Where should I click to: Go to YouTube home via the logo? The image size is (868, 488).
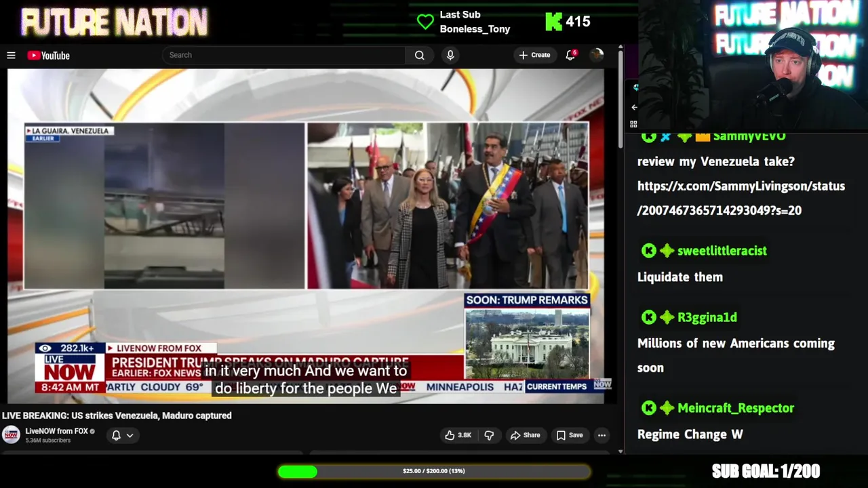[x=49, y=56]
